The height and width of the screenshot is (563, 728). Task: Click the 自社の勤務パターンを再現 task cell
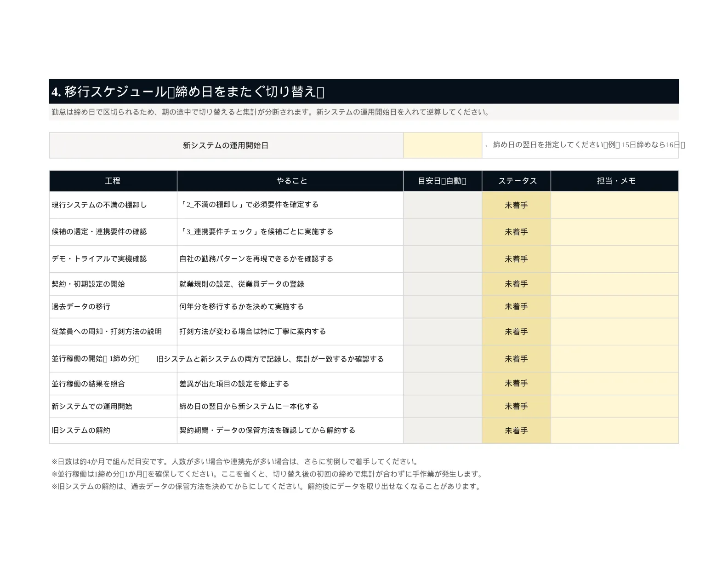coord(290,259)
